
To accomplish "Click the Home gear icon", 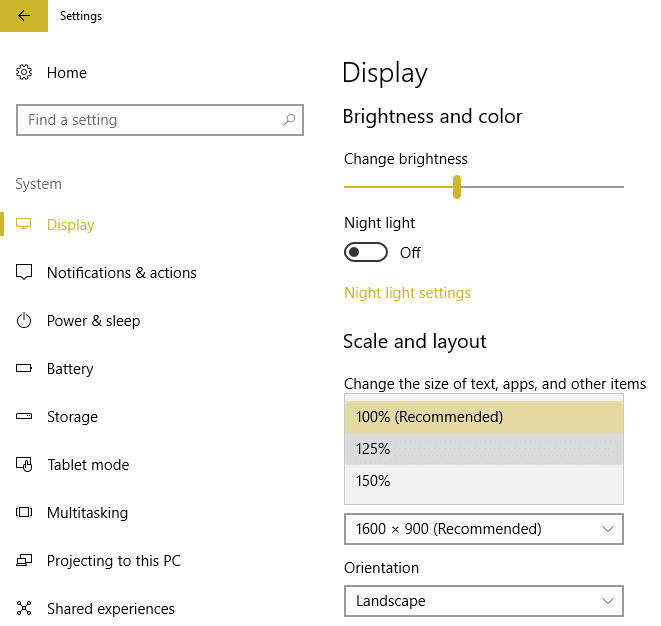I will coord(25,73).
